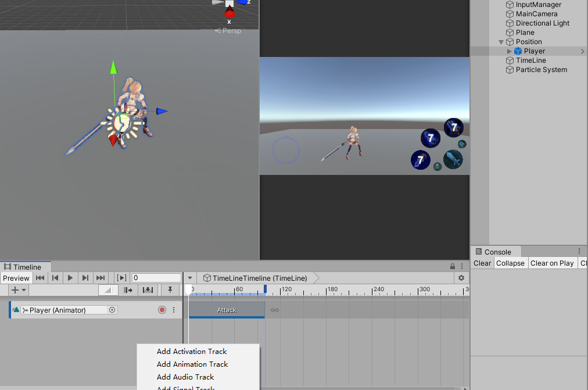Viewport: 588px width, 390px height.
Task: Toggle the Timeline window lock
Action: tap(453, 266)
